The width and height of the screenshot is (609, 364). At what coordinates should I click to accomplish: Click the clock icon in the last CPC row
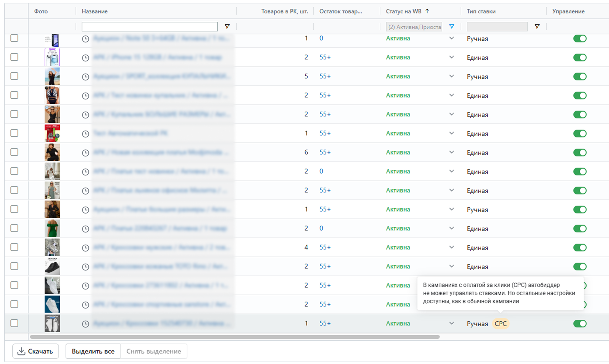coord(85,324)
